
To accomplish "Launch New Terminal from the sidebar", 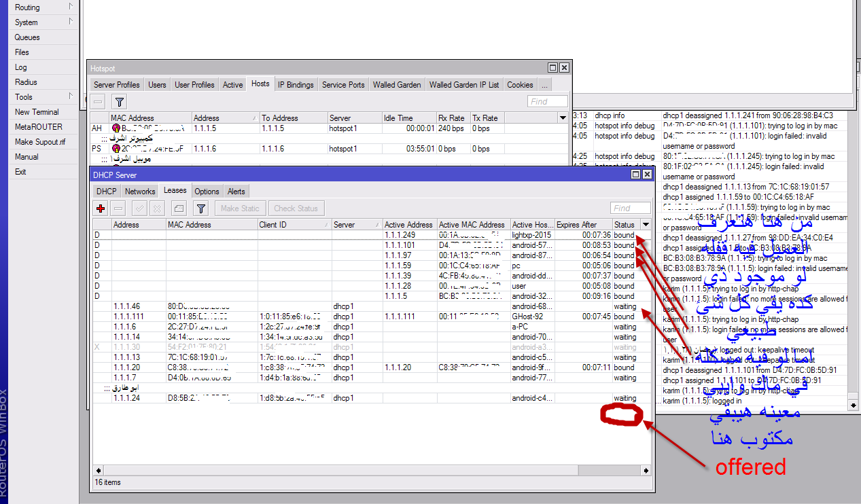I will (x=37, y=112).
